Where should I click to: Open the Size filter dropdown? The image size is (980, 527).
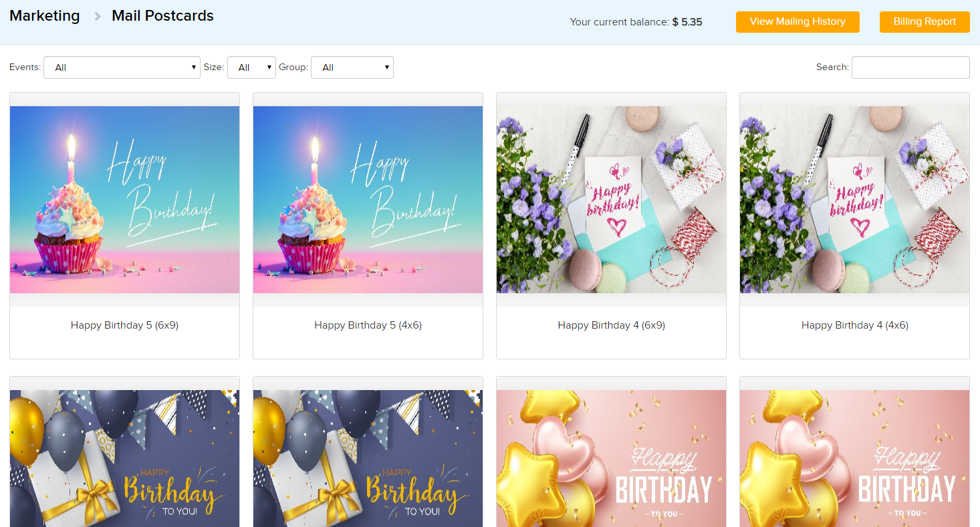pos(251,67)
